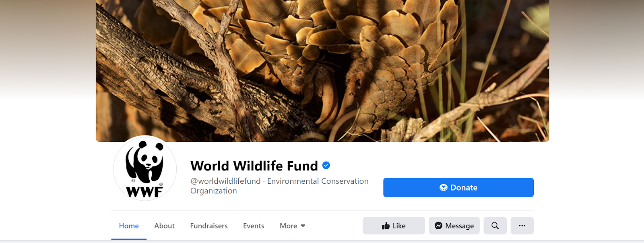Click the Messenger icon beside Message
The height and width of the screenshot is (243, 644).
pyautogui.click(x=438, y=226)
